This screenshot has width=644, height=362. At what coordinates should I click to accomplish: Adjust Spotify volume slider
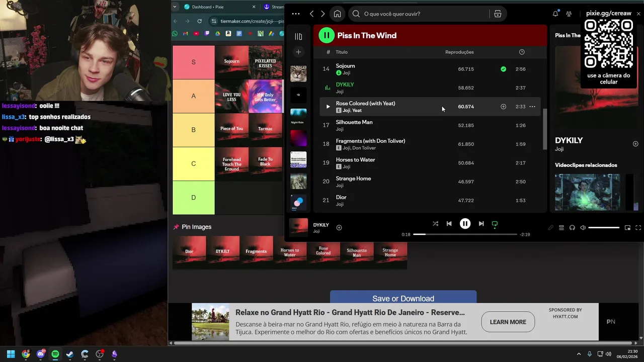(x=604, y=228)
